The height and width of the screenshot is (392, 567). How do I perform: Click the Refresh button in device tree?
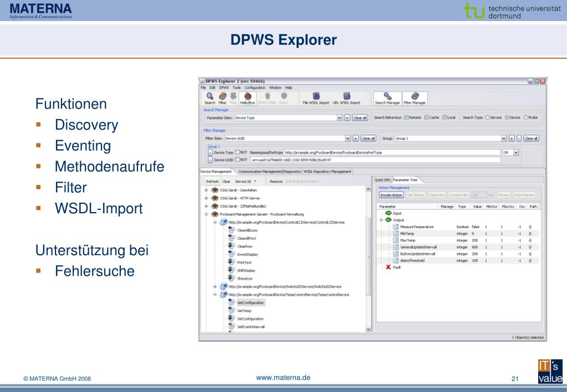click(x=212, y=182)
